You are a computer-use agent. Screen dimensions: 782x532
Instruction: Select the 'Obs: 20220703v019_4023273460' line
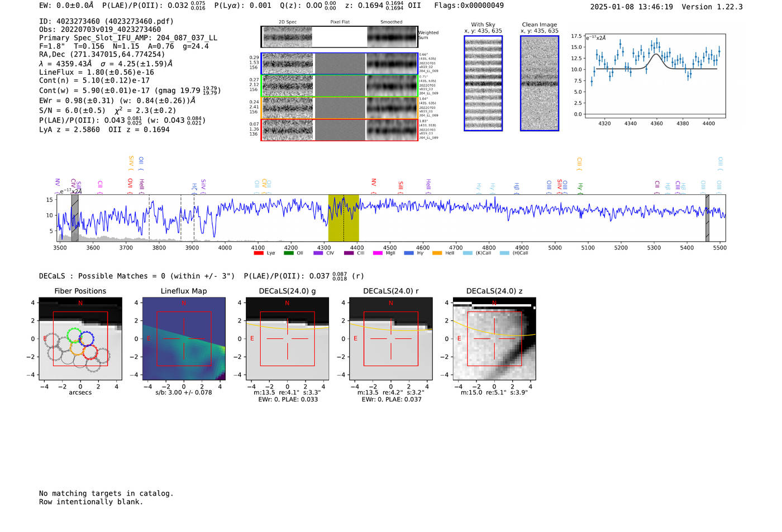tap(100, 30)
